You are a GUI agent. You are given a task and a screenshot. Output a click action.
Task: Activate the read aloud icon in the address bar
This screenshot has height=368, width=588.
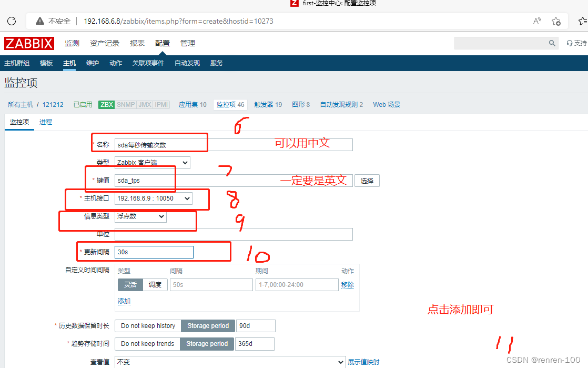click(x=537, y=21)
